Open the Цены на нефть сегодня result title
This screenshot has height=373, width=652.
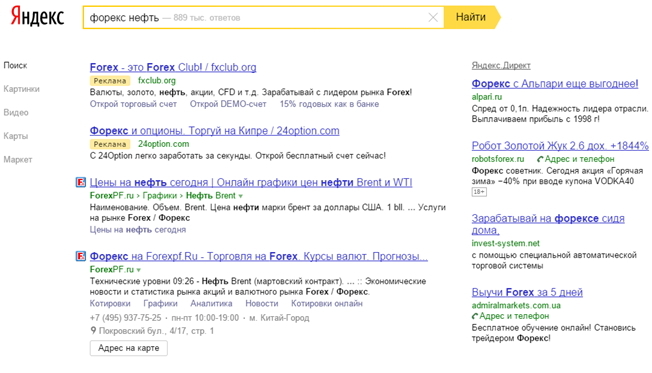click(251, 183)
